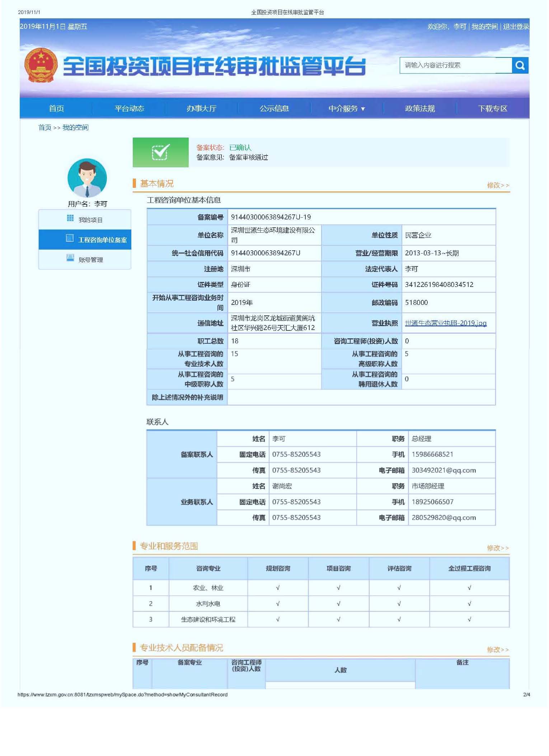Go to the 下载专区 navigation item
The width and height of the screenshot is (549, 756).
[x=493, y=108]
